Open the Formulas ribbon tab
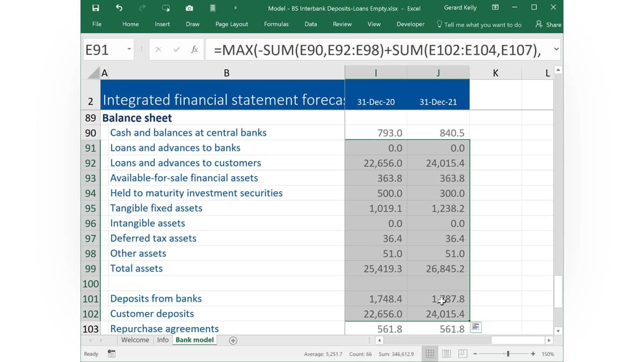Viewport: 644px width, 362px height. point(276,24)
